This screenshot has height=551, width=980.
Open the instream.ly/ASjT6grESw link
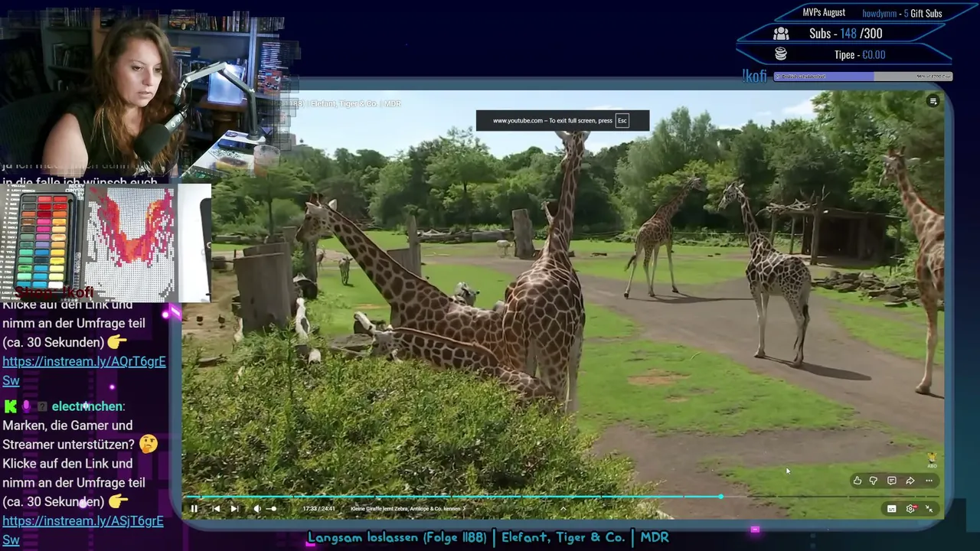(x=83, y=530)
